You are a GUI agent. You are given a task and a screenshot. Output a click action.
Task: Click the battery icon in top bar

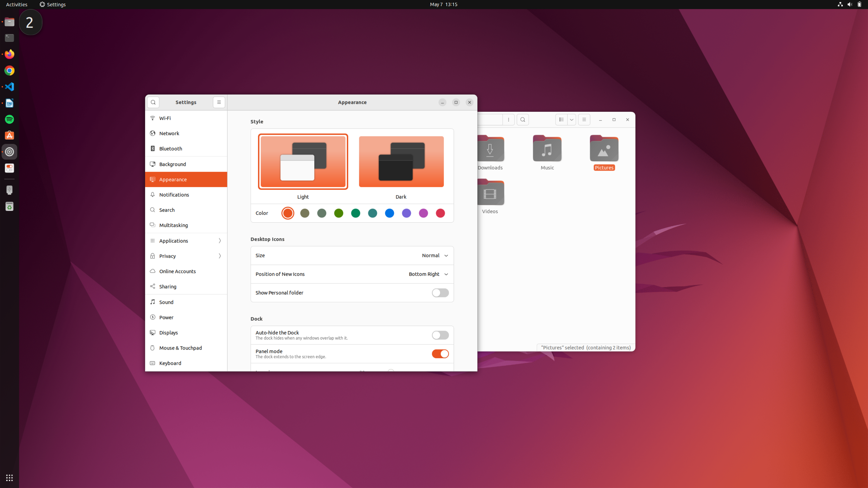[x=859, y=4]
